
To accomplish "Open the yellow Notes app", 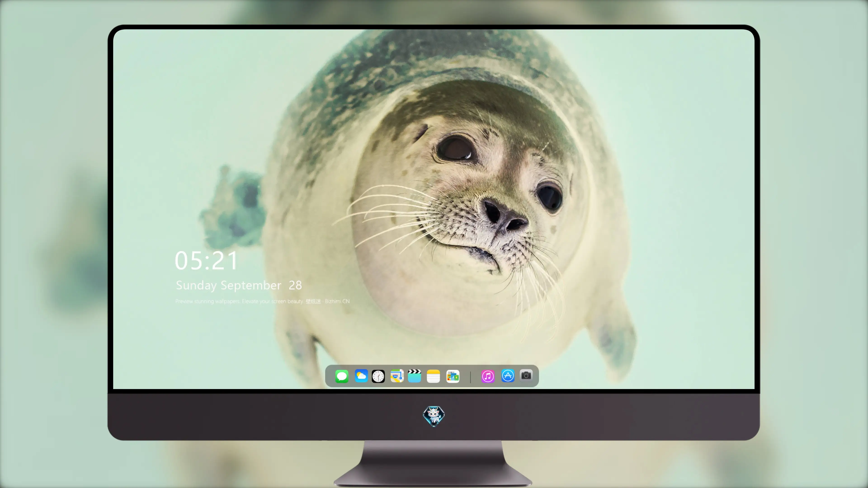I will 433,376.
